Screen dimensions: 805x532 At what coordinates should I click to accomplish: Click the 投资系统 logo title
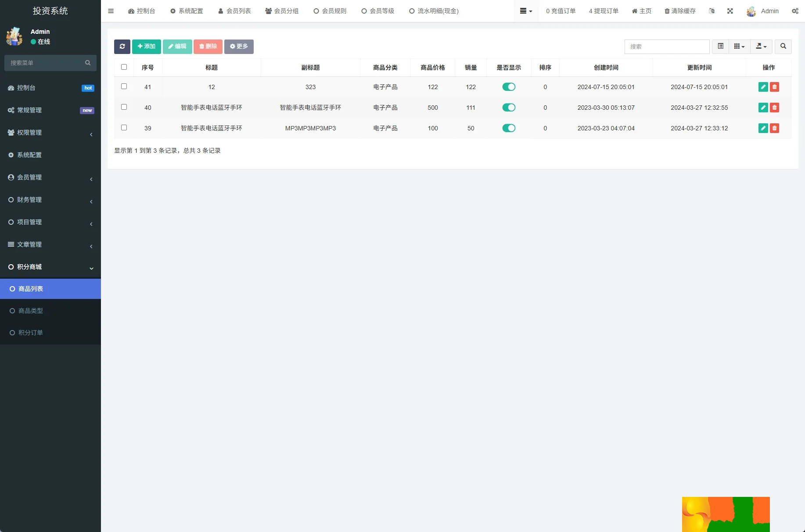coord(50,11)
